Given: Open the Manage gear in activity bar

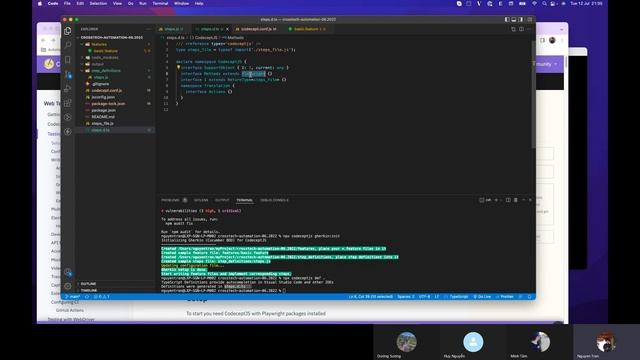Looking at the screenshot, I should [x=68, y=286].
